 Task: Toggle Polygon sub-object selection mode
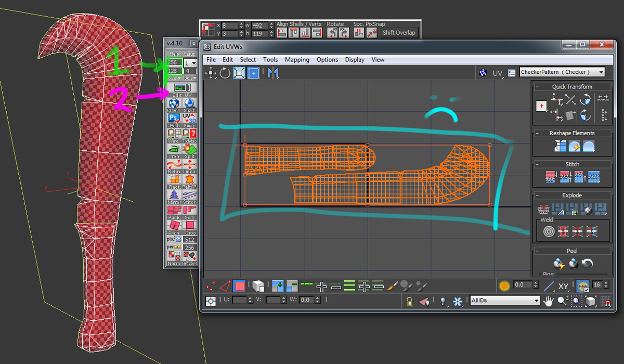[239, 285]
